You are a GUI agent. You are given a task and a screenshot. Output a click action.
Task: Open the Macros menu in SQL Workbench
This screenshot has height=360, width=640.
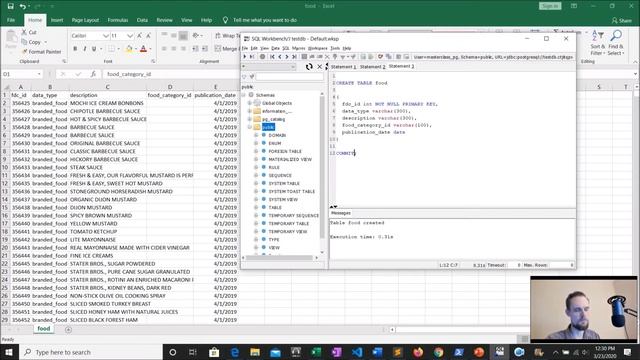(298, 48)
